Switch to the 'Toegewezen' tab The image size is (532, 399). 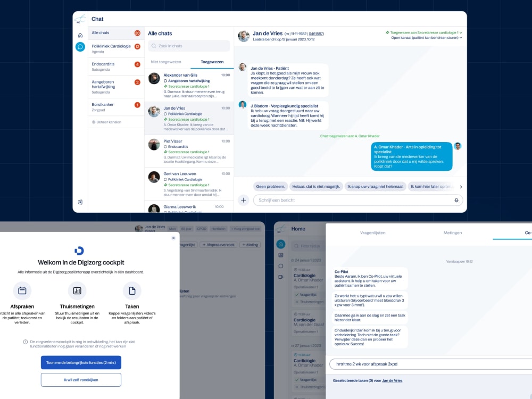212,62
